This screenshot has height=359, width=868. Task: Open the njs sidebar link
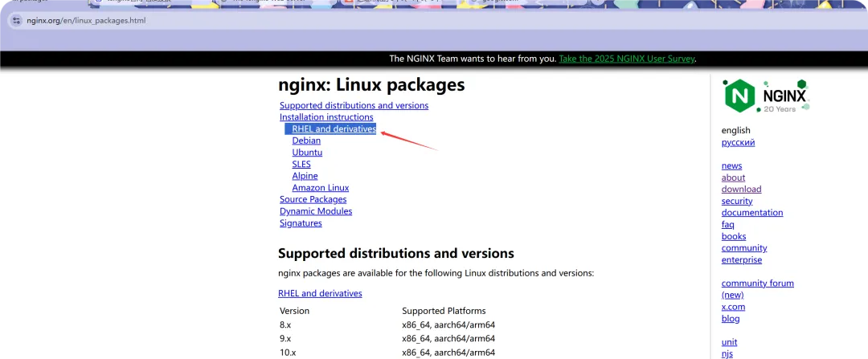(x=727, y=353)
